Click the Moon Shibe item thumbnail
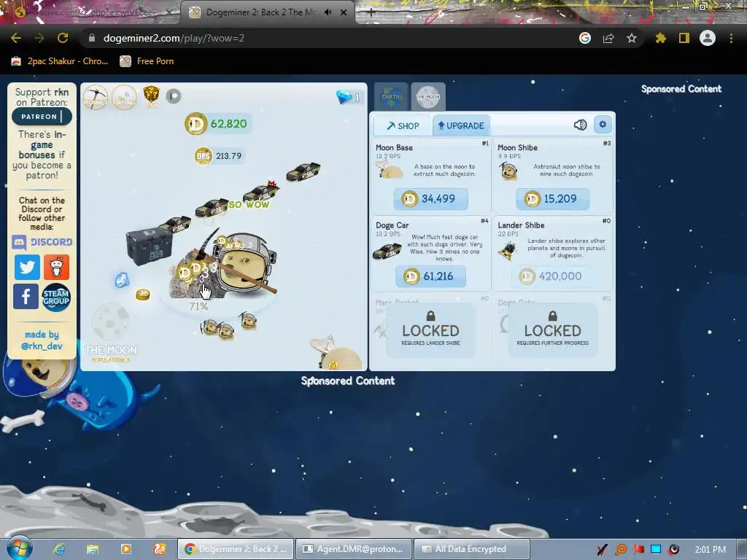 tap(508, 171)
